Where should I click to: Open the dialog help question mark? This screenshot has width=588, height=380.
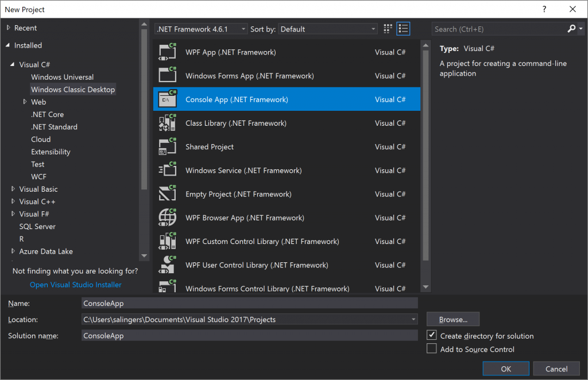(544, 9)
